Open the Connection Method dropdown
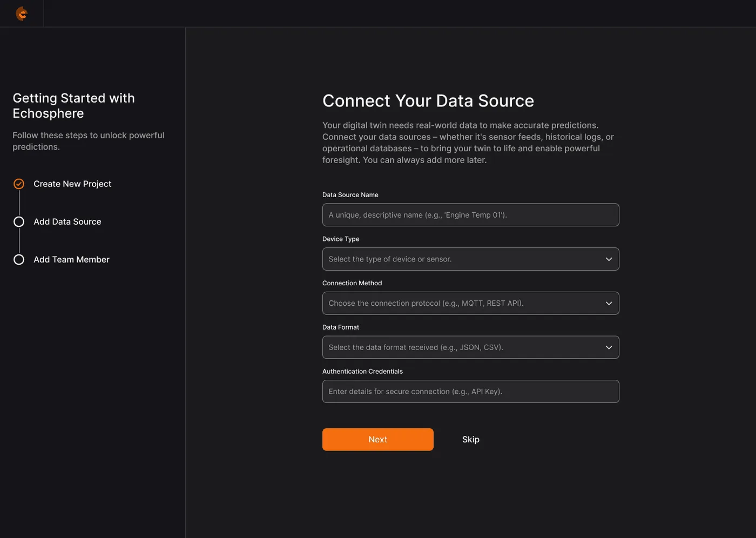This screenshot has width=756, height=538. click(x=470, y=304)
